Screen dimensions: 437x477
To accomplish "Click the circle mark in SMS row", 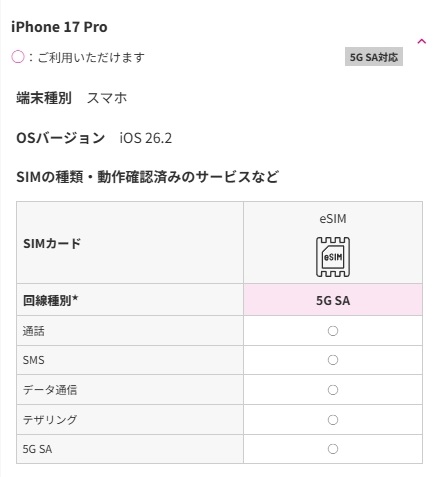I will pos(333,360).
